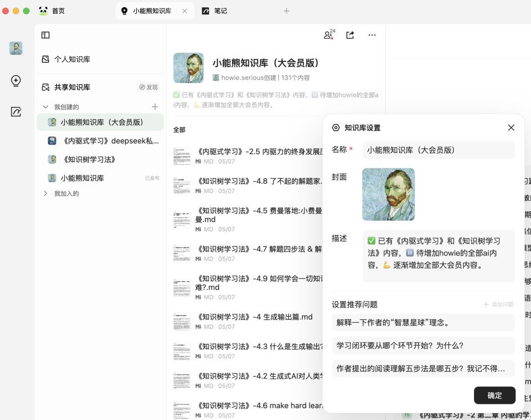Click the 名称 input field
531x420 pixels.
[439, 150]
